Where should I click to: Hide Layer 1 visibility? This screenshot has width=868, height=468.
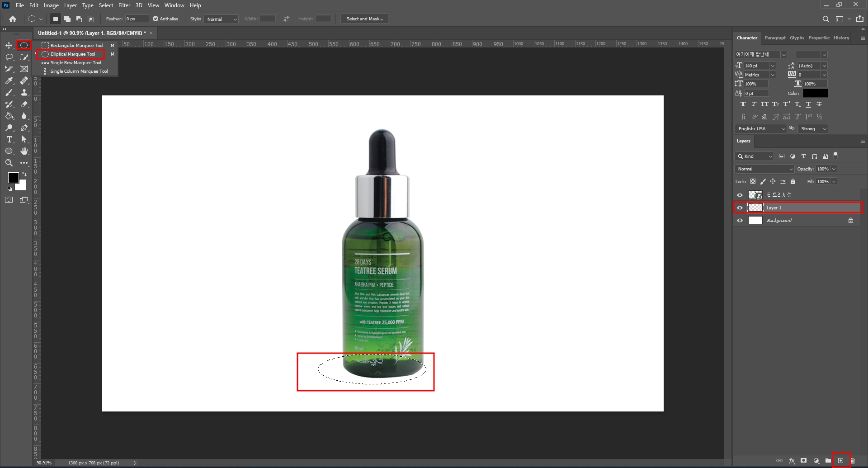coord(740,208)
